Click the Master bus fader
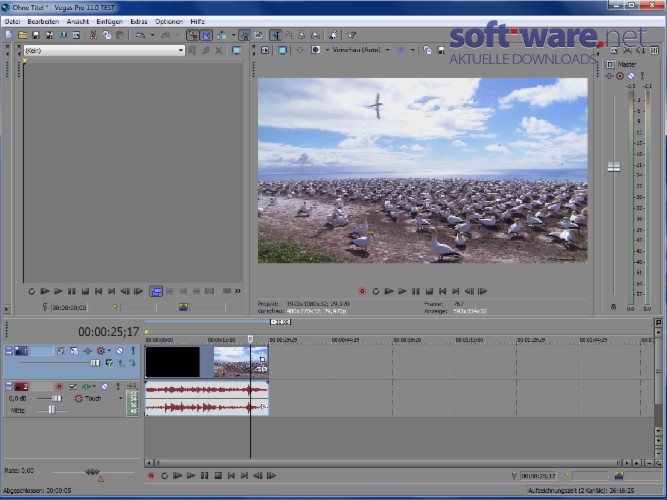The width and height of the screenshot is (667, 500). click(x=613, y=167)
